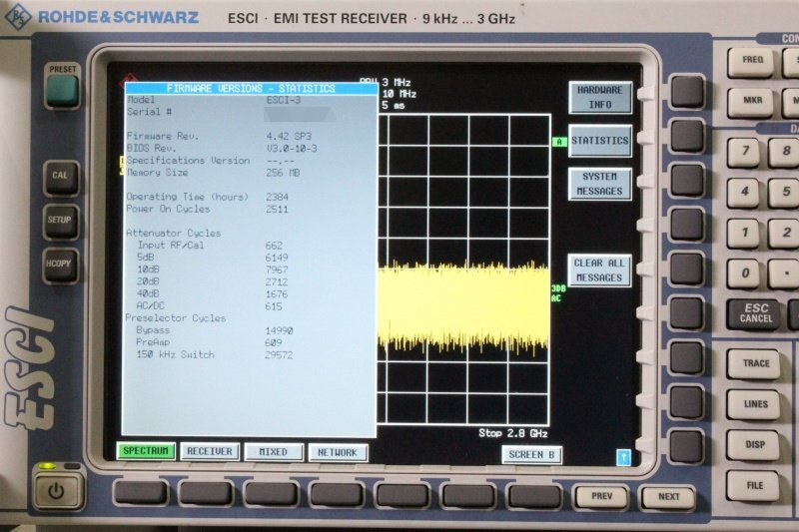This screenshot has height=532, width=799.
Task: Switch to RECEIVER mode tab
Action: (210, 451)
